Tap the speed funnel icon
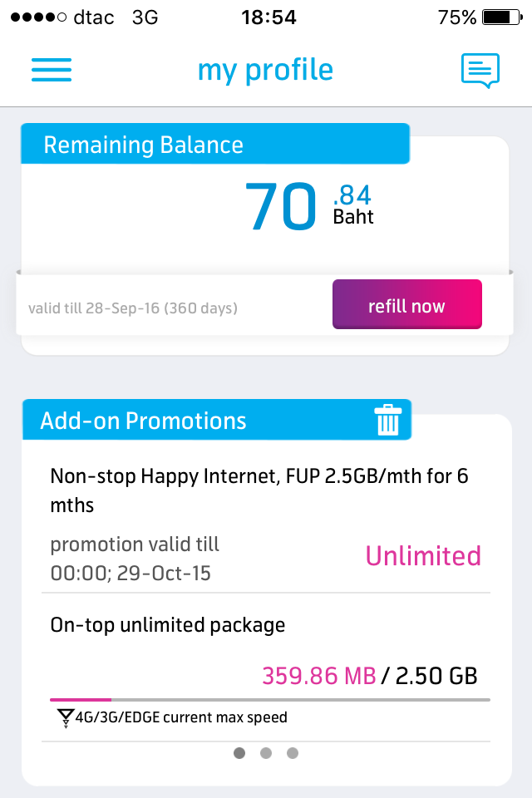This screenshot has width=532, height=798. [65, 717]
